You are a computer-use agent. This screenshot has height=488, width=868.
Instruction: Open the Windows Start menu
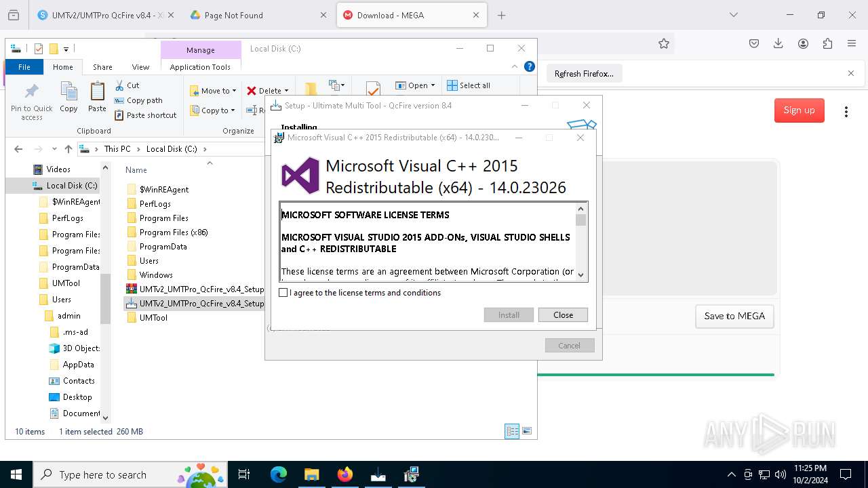(16, 474)
